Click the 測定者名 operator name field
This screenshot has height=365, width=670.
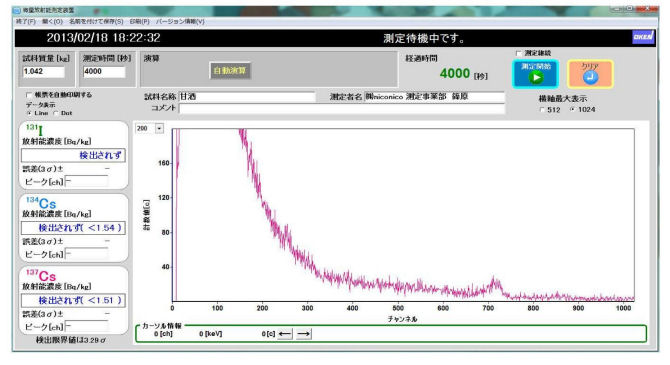434,97
